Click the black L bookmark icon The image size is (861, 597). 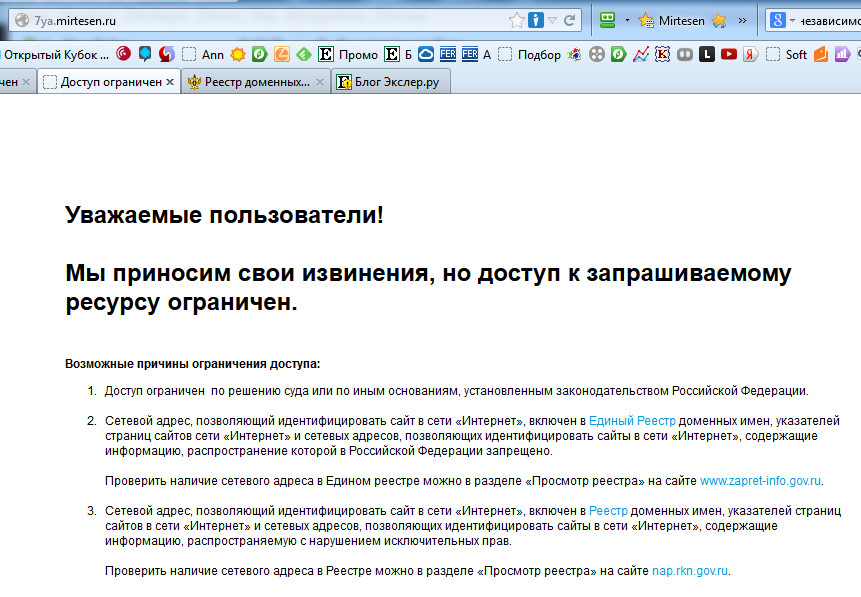[x=707, y=55]
